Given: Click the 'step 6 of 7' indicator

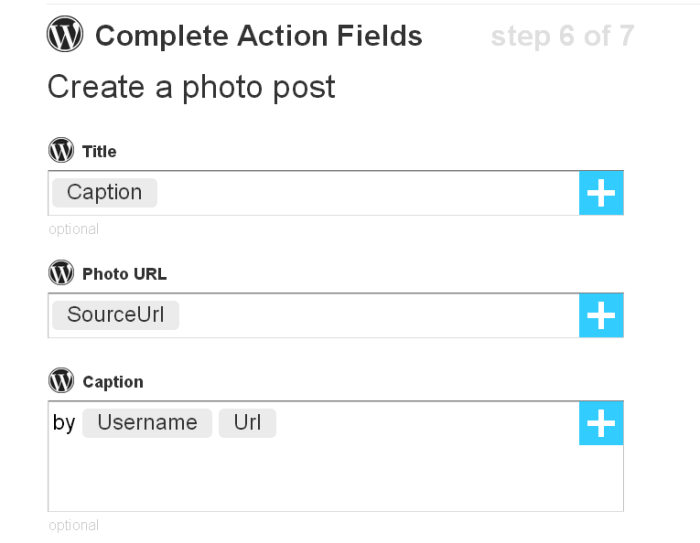Looking at the screenshot, I should (561, 37).
